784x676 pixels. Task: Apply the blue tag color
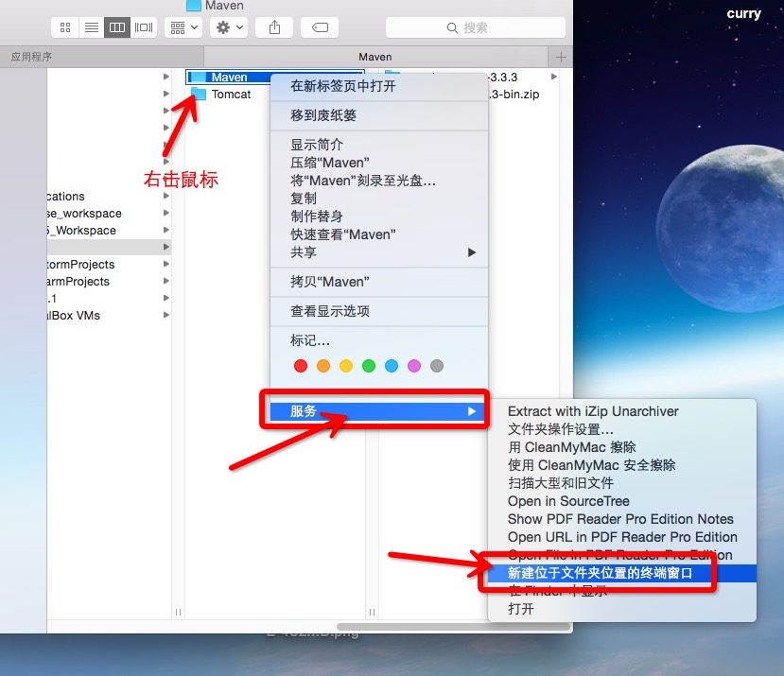pyautogui.click(x=392, y=366)
